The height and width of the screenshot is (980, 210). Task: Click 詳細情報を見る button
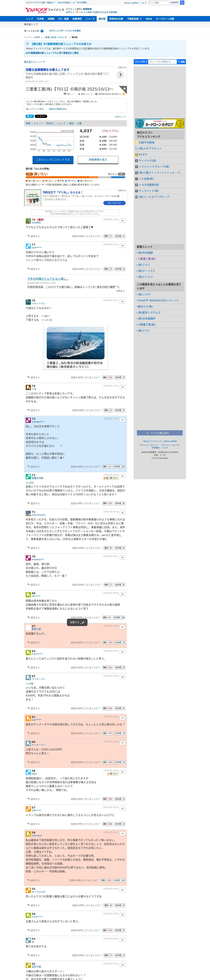point(98,160)
